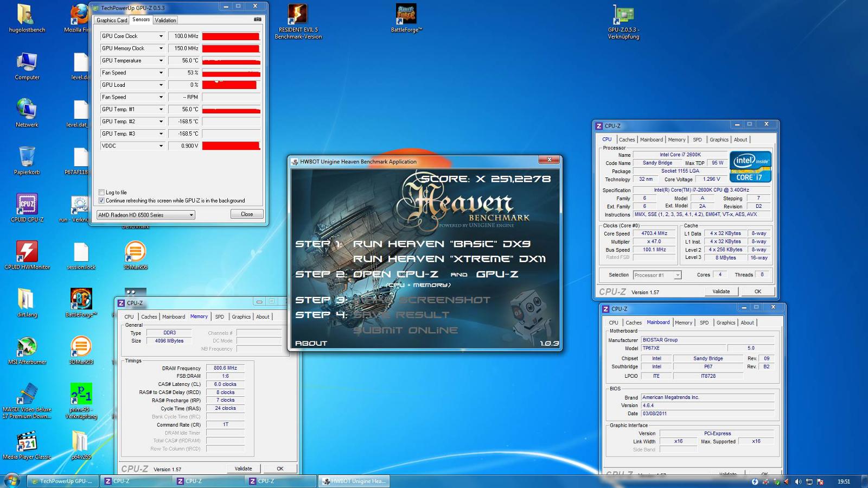Click the Intel Core i7 logo in CPU-Z

[751, 167]
